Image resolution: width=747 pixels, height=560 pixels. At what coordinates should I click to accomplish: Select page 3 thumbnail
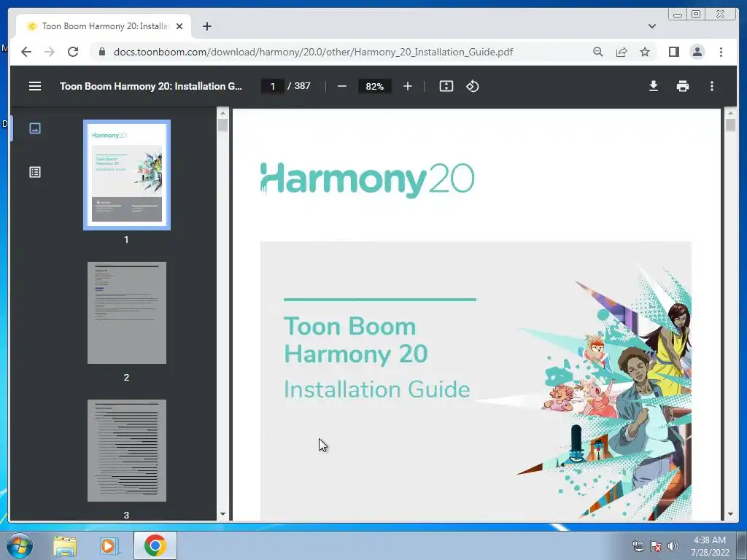point(127,451)
